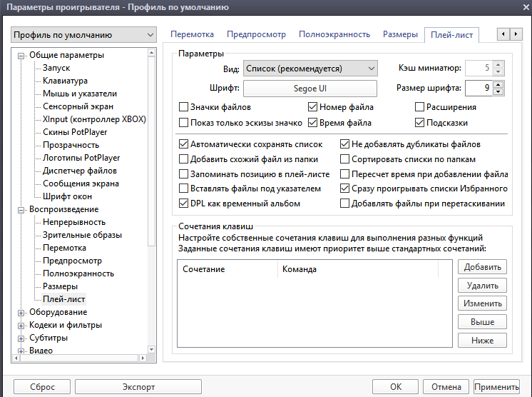Viewport: 532px width, 397px height.
Task: Click the Сброс reset button
Action: tap(42, 387)
